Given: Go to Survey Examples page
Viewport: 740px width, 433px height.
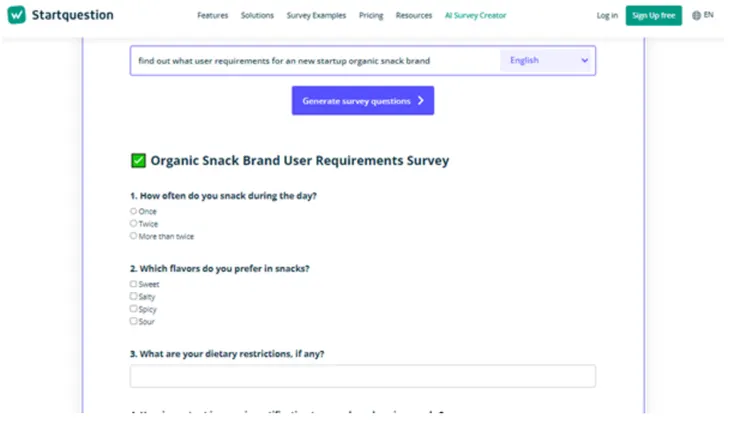Looking at the screenshot, I should 317,16.
